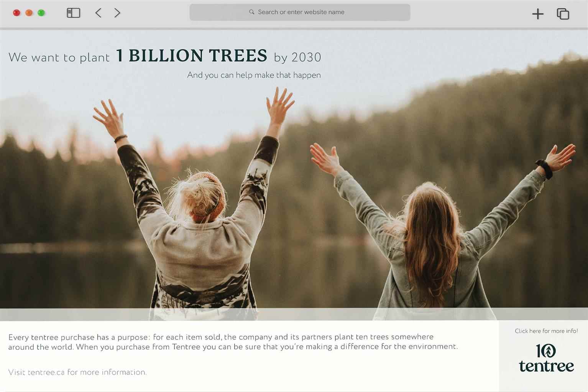Click the search magnifier icon
The height and width of the screenshot is (392, 588).
pyautogui.click(x=252, y=12)
